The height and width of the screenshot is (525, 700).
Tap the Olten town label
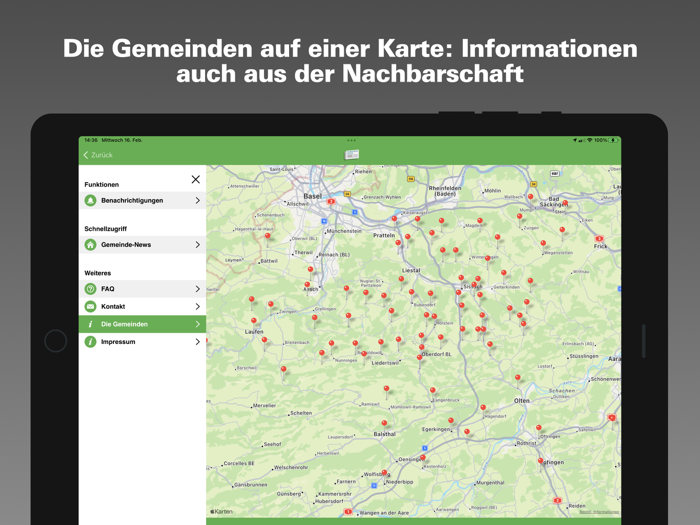pyautogui.click(x=521, y=401)
